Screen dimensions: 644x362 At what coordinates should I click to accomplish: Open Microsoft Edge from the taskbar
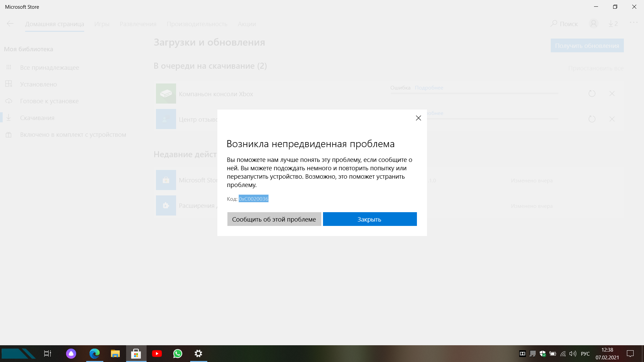[x=95, y=354]
